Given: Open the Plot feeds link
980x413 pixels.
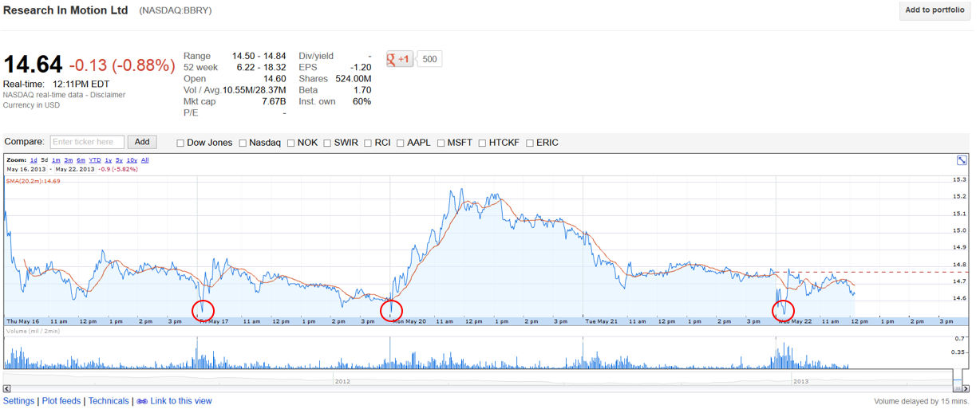Looking at the screenshot, I should tap(61, 401).
